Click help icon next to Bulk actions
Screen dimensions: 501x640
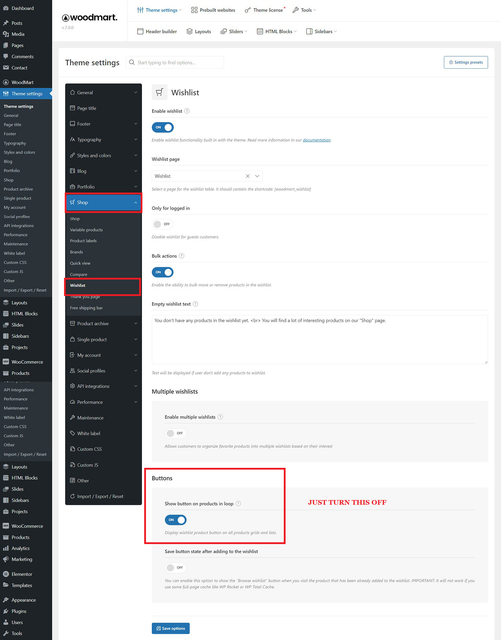pos(182,256)
